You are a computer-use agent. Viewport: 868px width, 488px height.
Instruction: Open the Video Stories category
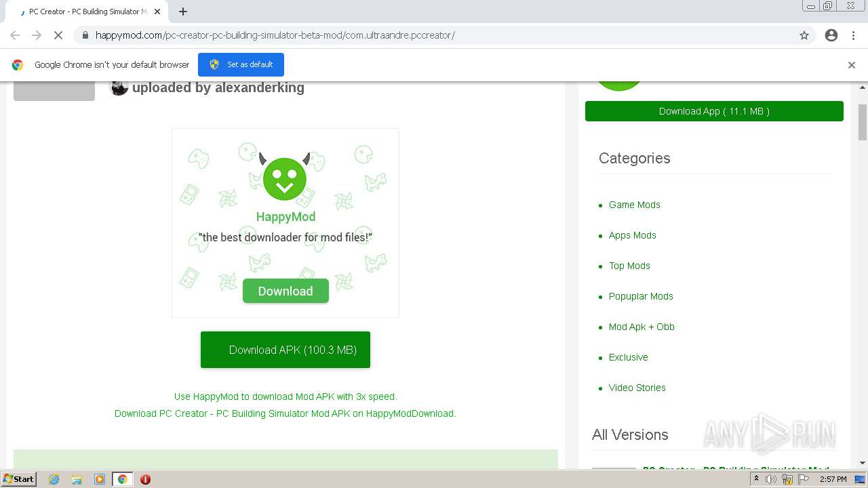click(x=637, y=388)
